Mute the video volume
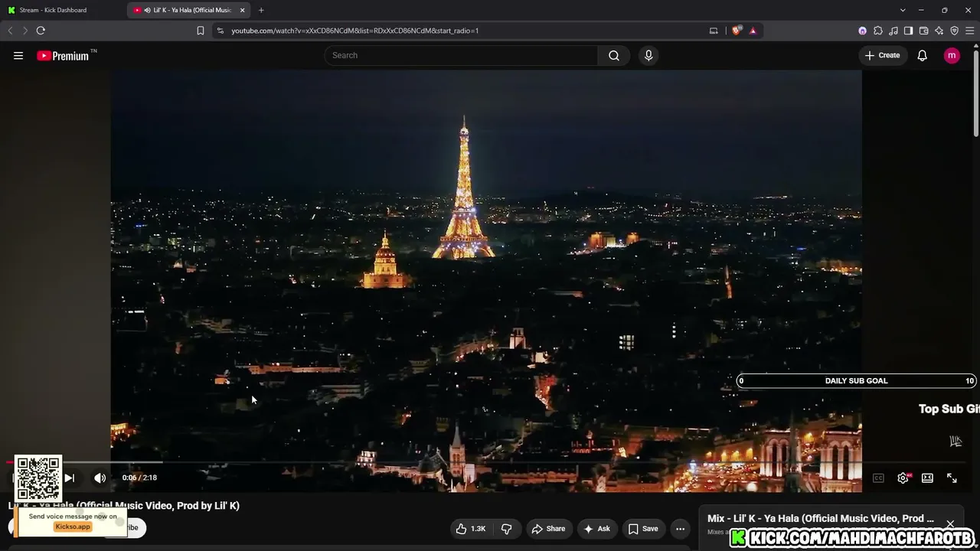980x551 pixels. (100, 478)
